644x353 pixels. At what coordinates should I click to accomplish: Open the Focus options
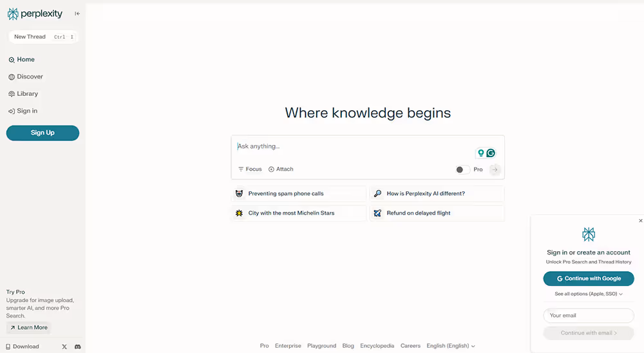(x=250, y=169)
